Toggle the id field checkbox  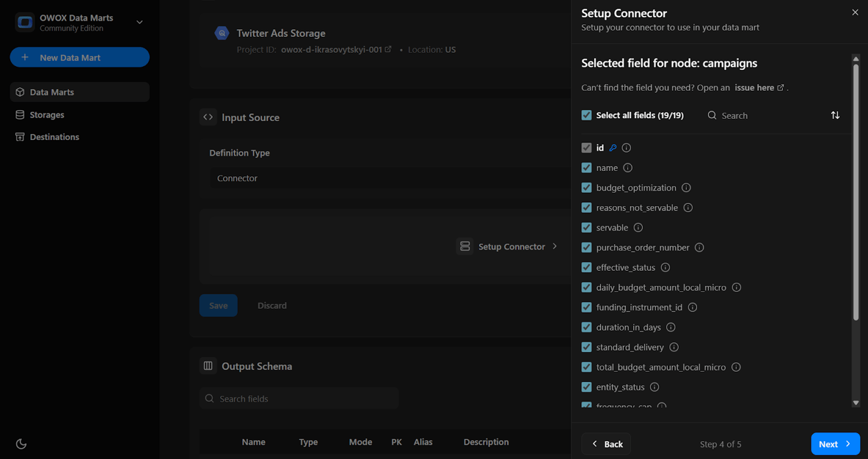587,147
